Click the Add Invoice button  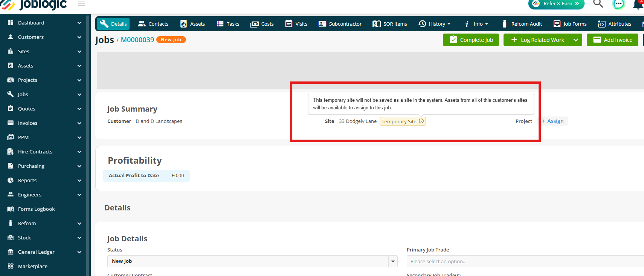click(x=612, y=40)
